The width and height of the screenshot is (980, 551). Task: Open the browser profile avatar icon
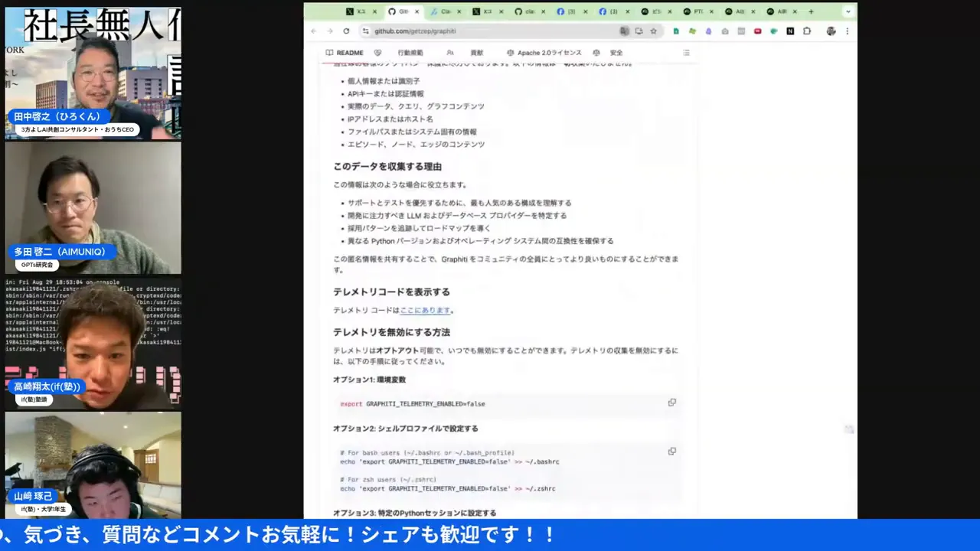[x=831, y=31]
